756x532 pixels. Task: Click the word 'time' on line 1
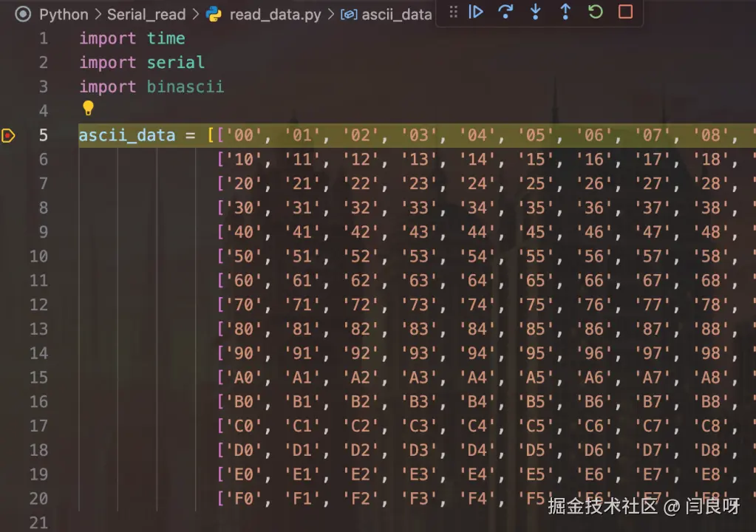pos(166,38)
